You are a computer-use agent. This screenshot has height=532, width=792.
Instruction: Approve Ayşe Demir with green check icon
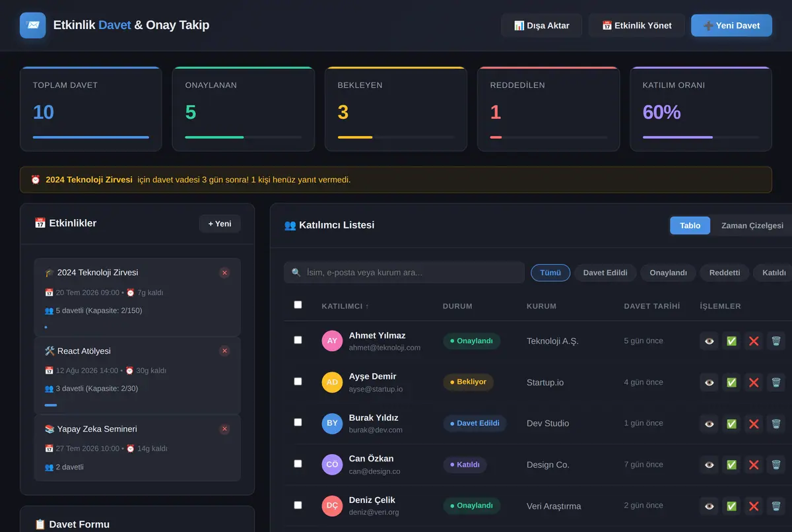731,382
